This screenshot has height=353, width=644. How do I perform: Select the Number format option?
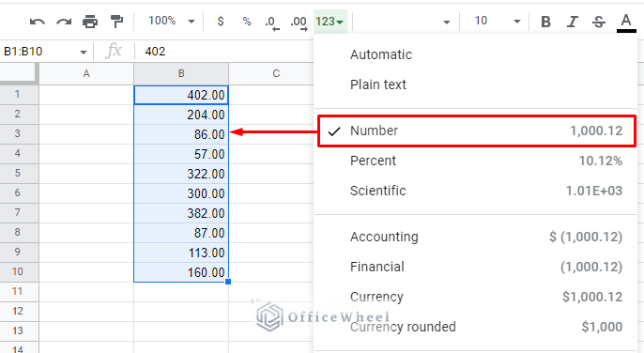477,130
